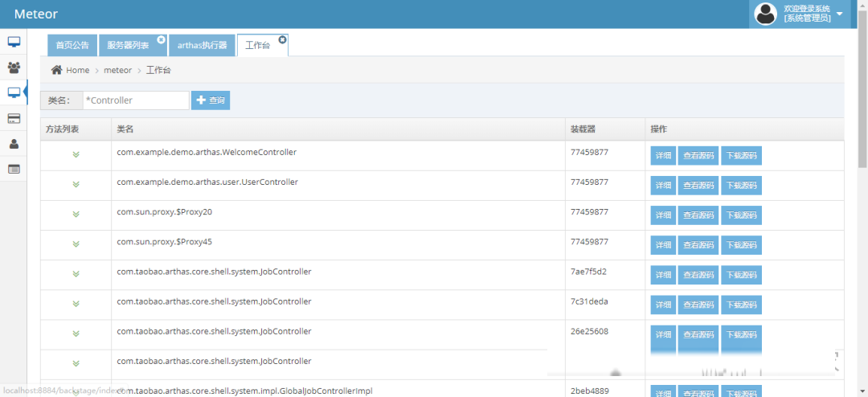
Task: Switch to the arthas执行器 tab
Action: tap(202, 46)
